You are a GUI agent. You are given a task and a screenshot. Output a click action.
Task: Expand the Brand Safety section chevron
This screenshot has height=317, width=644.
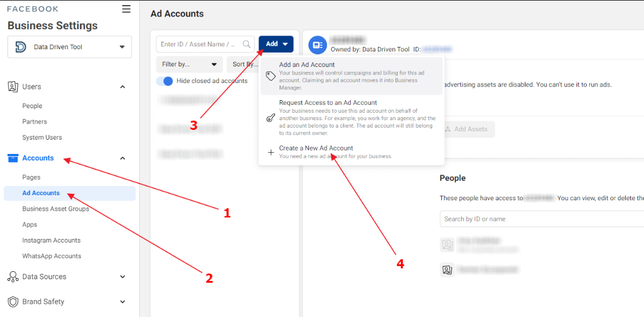123,302
